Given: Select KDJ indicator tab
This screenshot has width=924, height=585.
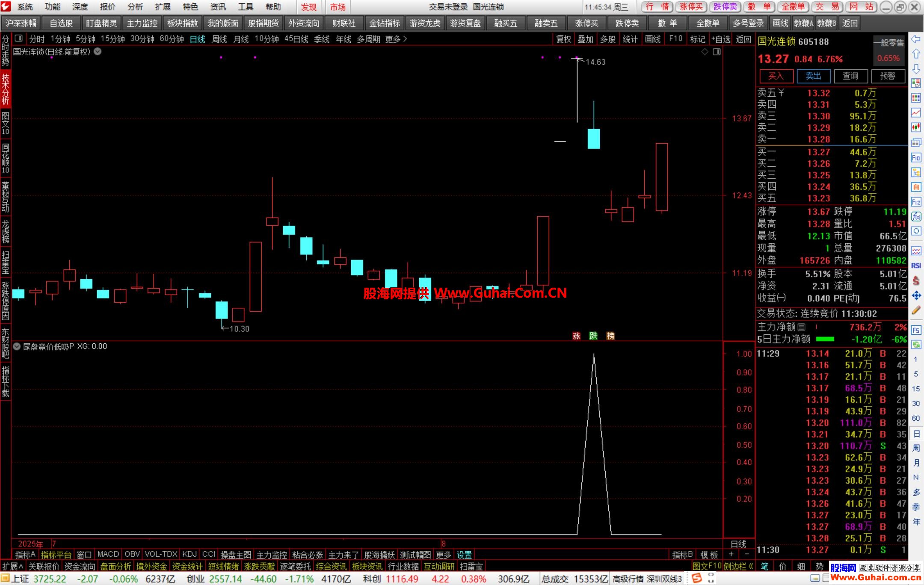Looking at the screenshot, I should pyautogui.click(x=189, y=555).
